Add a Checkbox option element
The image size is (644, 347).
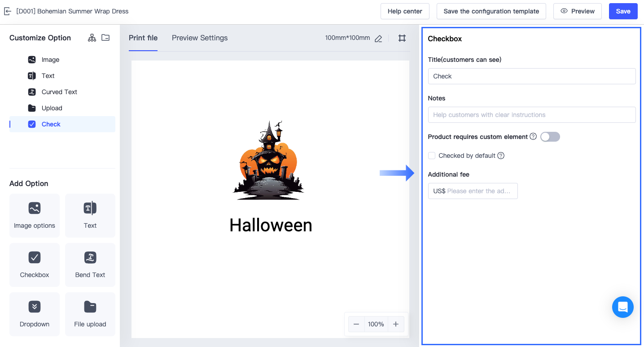[x=34, y=265]
